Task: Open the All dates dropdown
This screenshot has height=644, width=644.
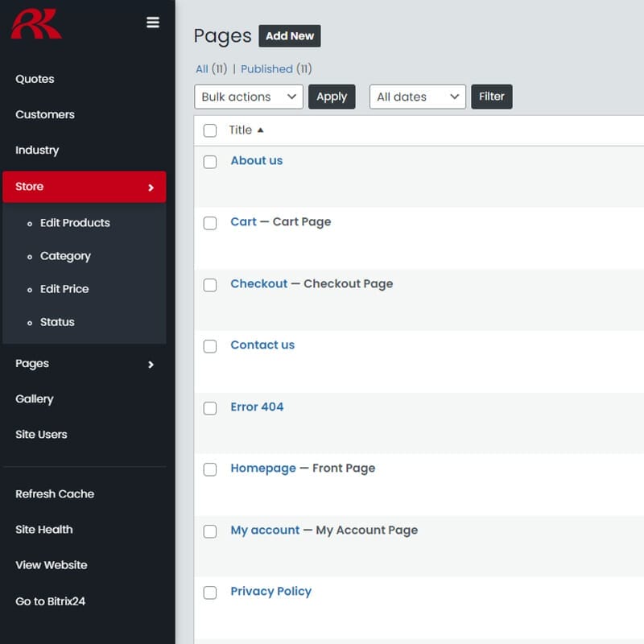Action: coord(417,97)
